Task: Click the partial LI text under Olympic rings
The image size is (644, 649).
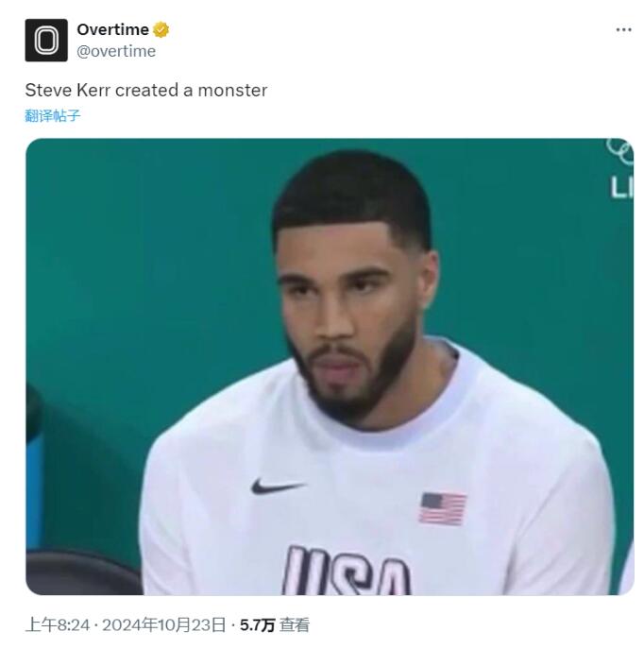Action: pyautogui.click(x=622, y=187)
